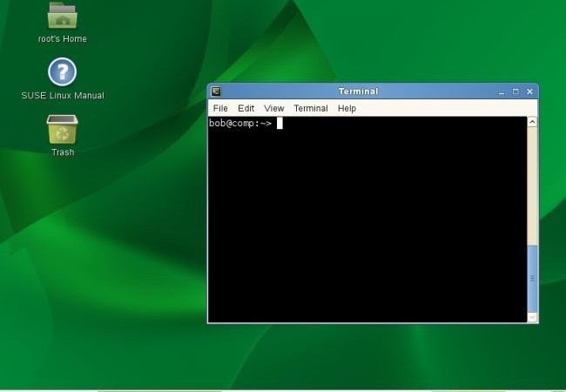Screen dimensions: 566x392
Task: Click the Terminal window menu icon in title bar
Action: (x=216, y=91)
